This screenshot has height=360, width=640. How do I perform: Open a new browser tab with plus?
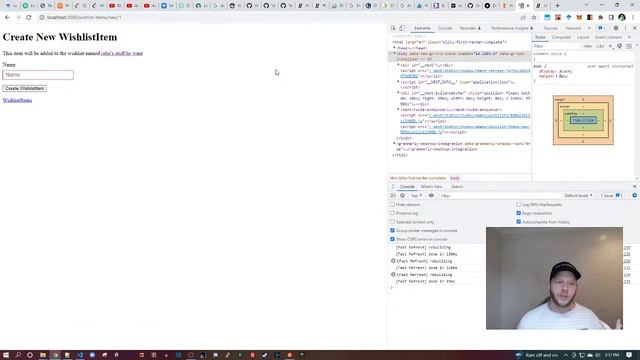pos(558,6)
